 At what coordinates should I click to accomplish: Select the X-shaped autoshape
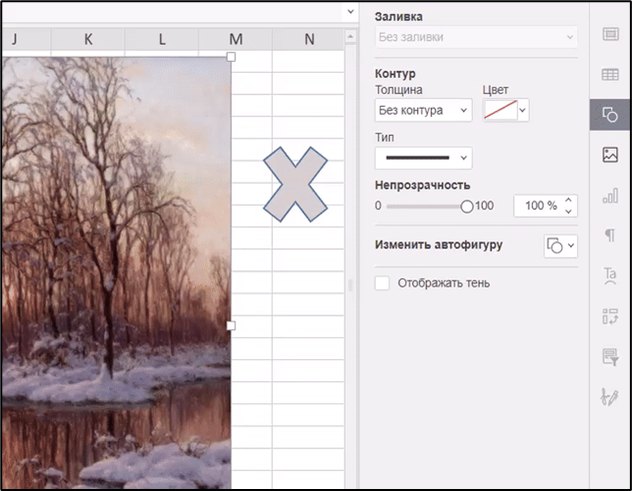(x=295, y=184)
